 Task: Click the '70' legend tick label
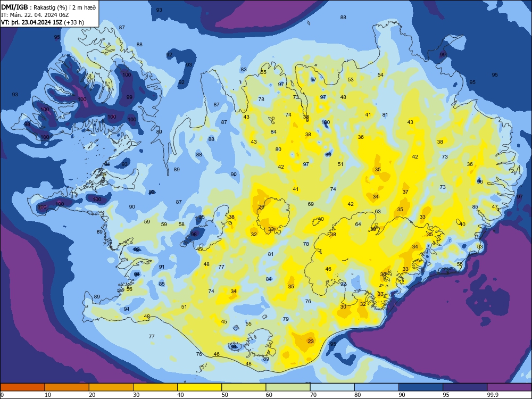tap(313, 395)
